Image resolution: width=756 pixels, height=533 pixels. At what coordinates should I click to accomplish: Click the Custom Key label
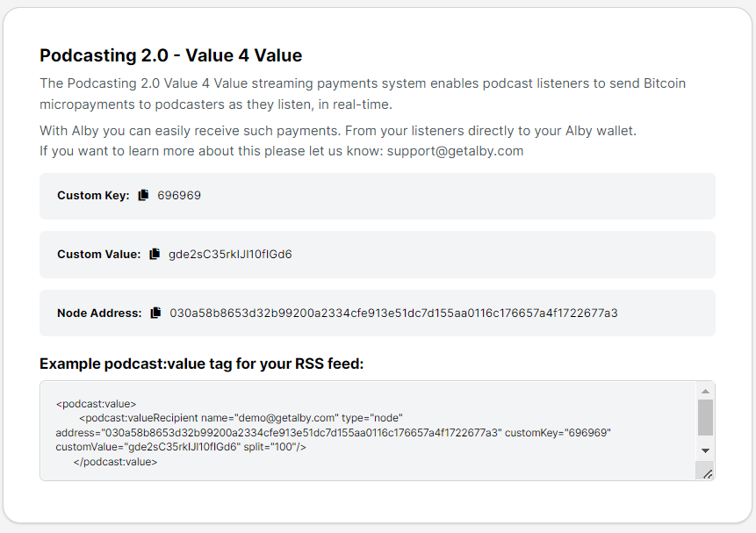pos(94,195)
